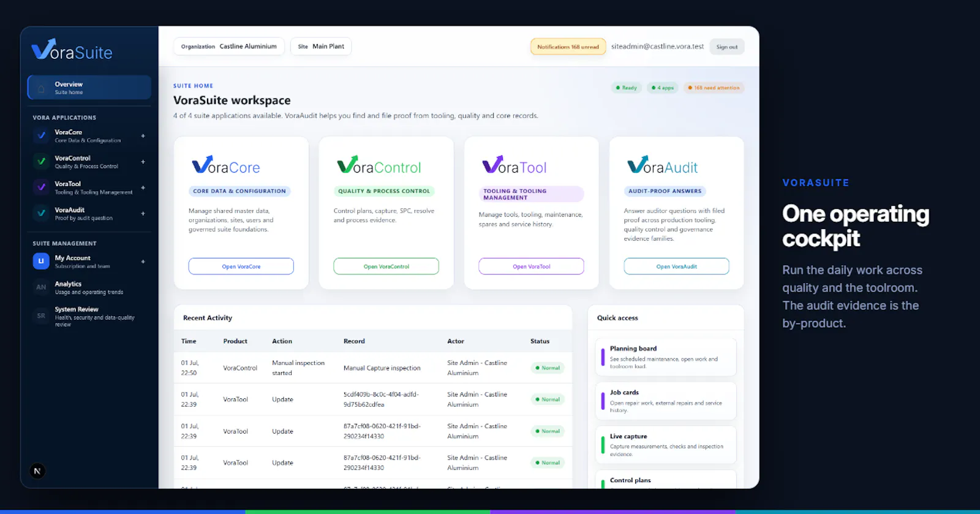Image resolution: width=980 pixels, height=514 pixels.
Task: Click the Open VoraAudit button
Action: [x=677, y=266]
